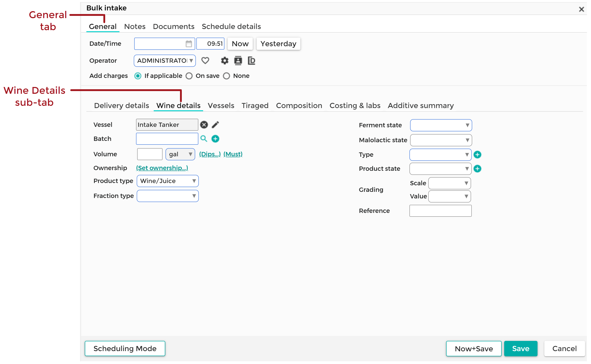Cancel the bulk intake dialog
This screenshot has height=364, width=591.
tap(564, 349)
